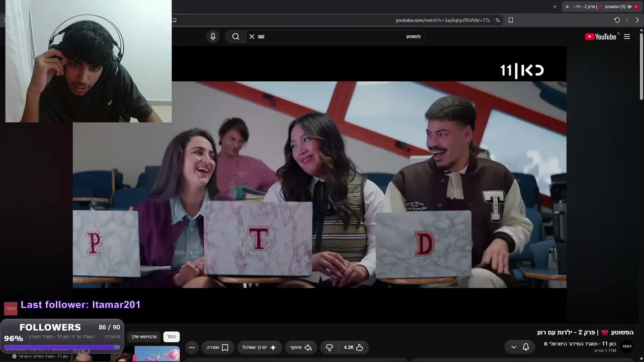This screenshot has height=362, width=644.
Task: Open more actions three-dot menu
Action: coord(192,347)
